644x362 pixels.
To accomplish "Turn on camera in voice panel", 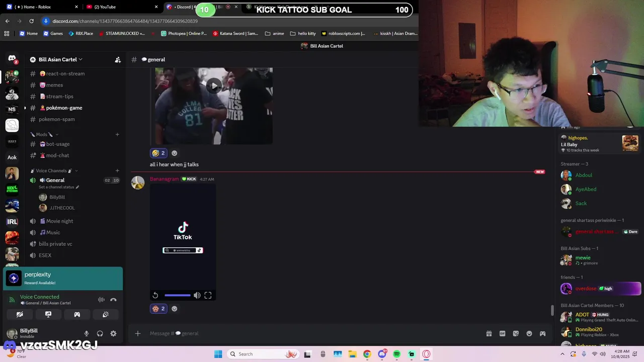I will coord(20,314).
